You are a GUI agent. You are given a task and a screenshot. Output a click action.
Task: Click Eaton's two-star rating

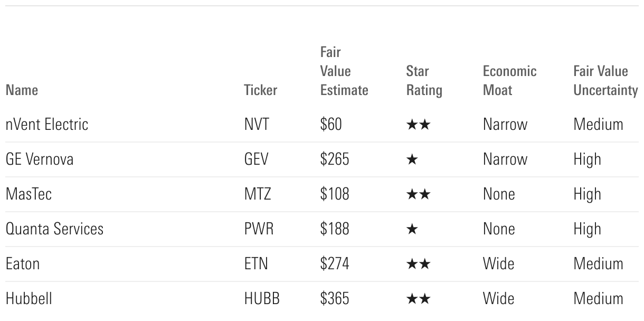(419, 265)
